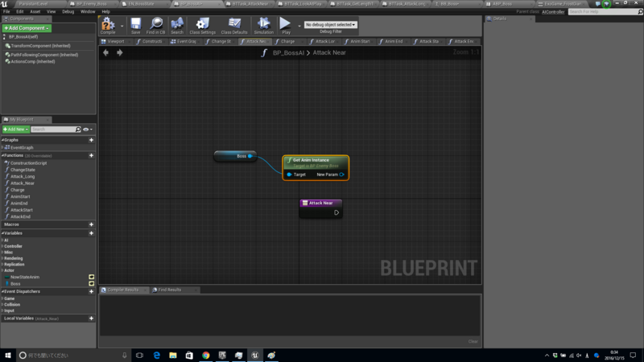
Task: Open Play options dropdown arrow
Action: 299,26
